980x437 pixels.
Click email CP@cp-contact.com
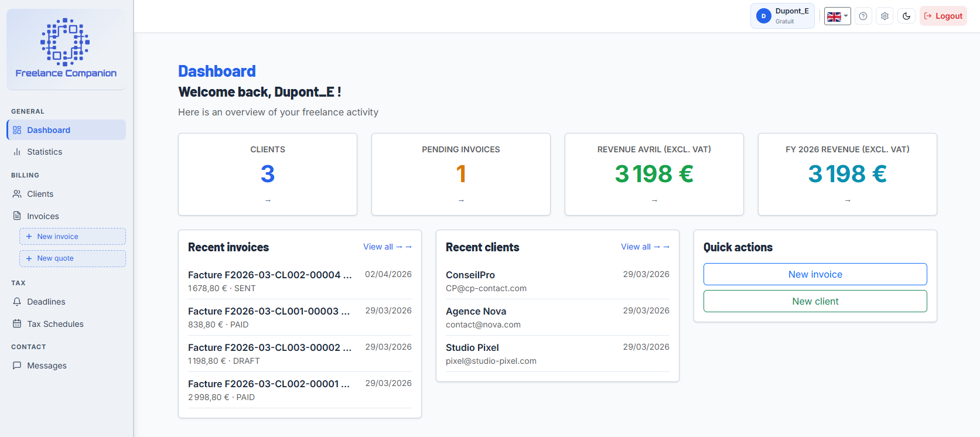[x=486, y=288]
